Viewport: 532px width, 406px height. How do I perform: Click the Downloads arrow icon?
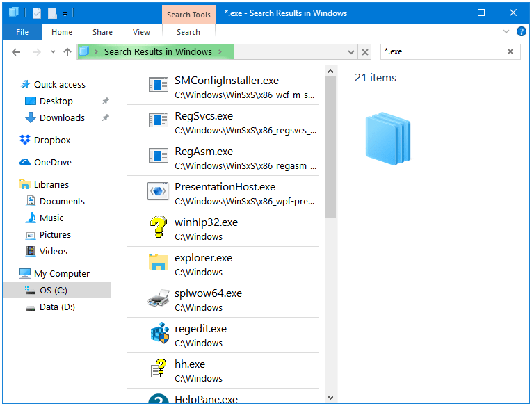(x=31, y=117)
